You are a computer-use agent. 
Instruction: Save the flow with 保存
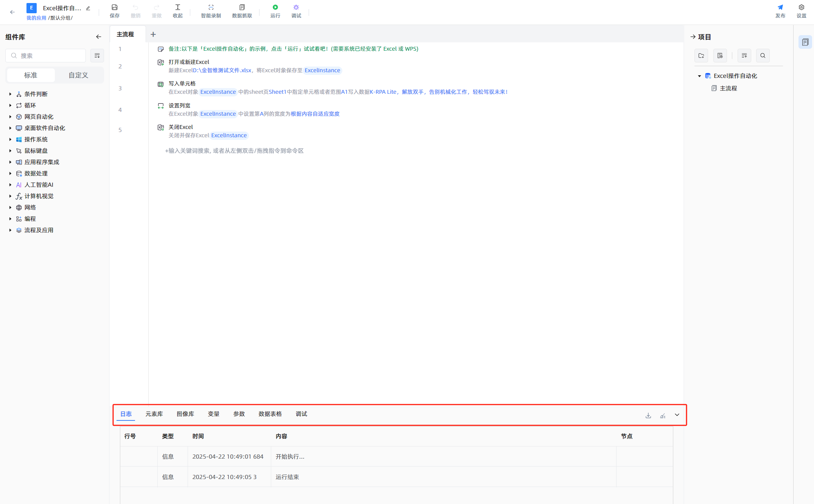click(115, 11)
